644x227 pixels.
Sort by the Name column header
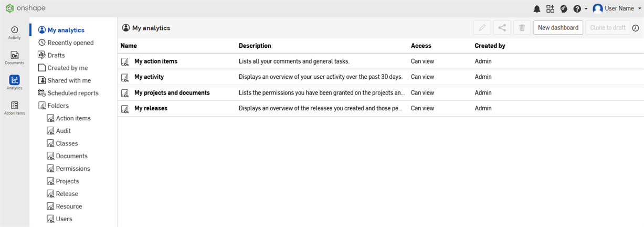click(129, 46)
